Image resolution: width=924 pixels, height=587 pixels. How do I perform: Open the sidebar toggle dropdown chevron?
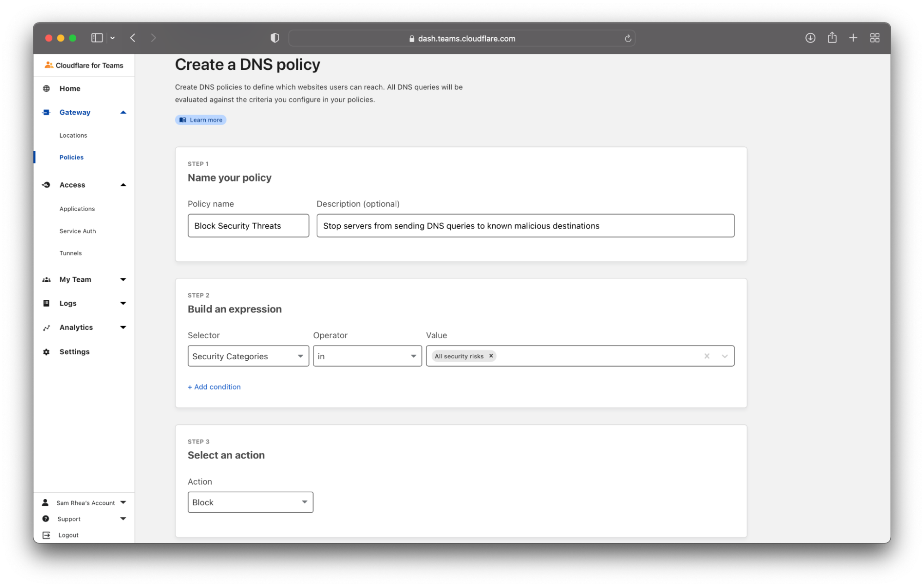point(112,38)
